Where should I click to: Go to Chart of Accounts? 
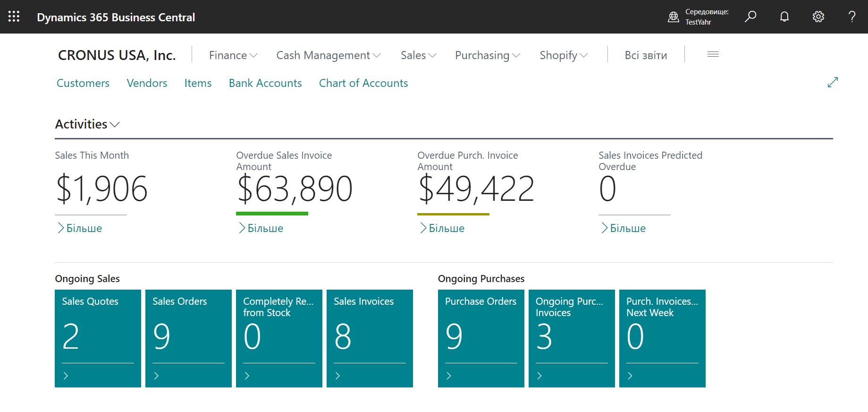(x=363, y=83)
